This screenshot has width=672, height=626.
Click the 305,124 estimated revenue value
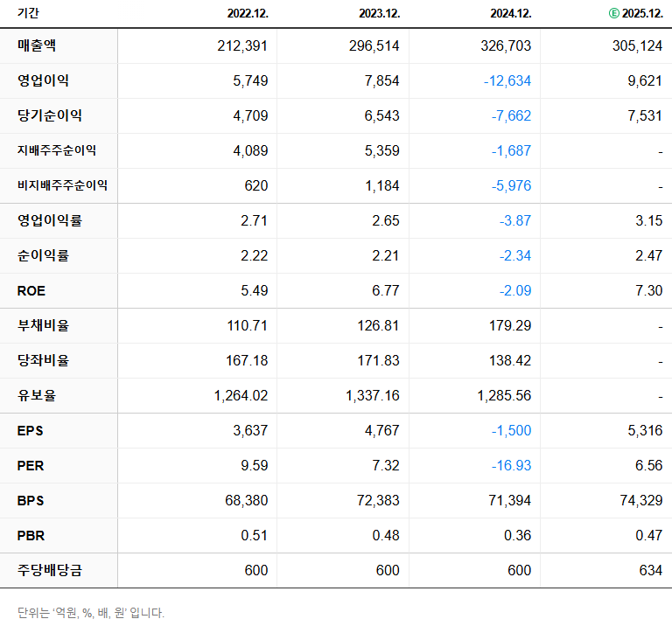pos(637,45)
